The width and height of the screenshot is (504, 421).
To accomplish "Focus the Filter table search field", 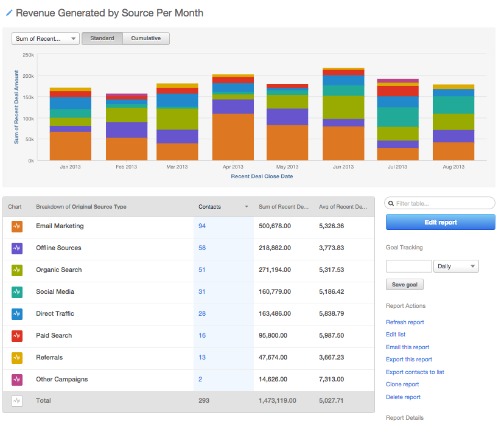I will click(x=441, y=203).
